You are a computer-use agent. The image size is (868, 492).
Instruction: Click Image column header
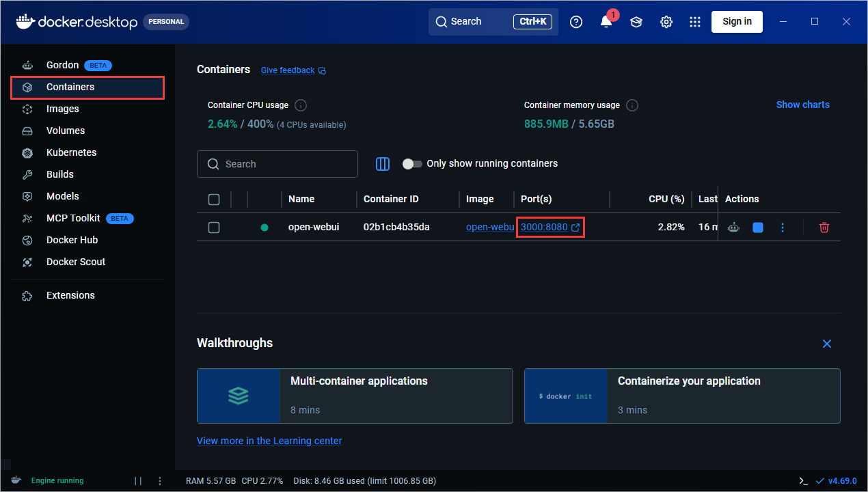point(480,199)
